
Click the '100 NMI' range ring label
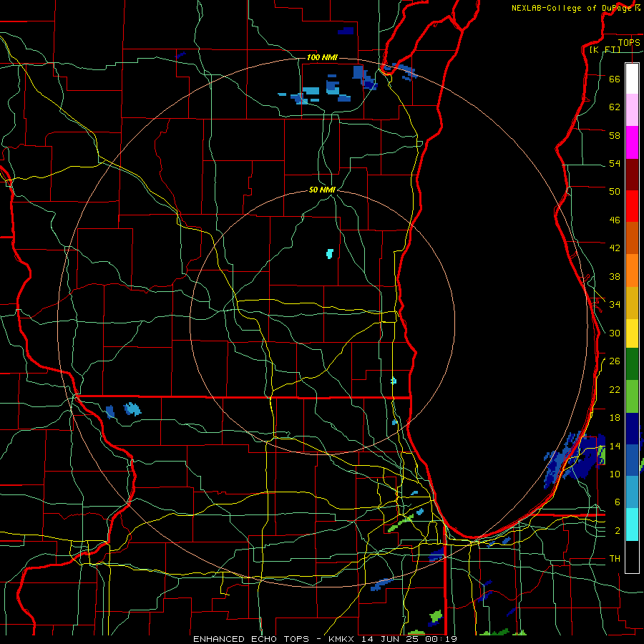click(322, 57)
